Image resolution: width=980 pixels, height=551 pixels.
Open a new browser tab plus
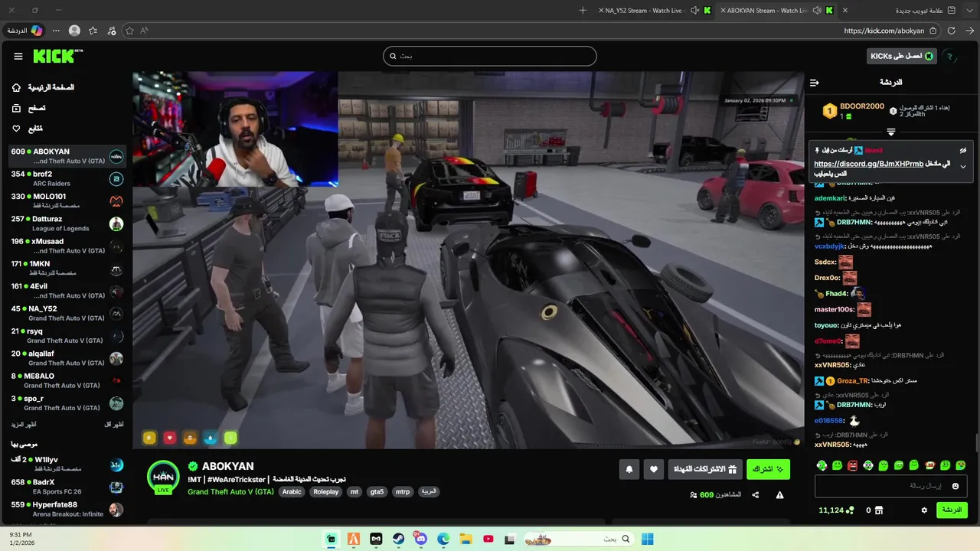583,11
